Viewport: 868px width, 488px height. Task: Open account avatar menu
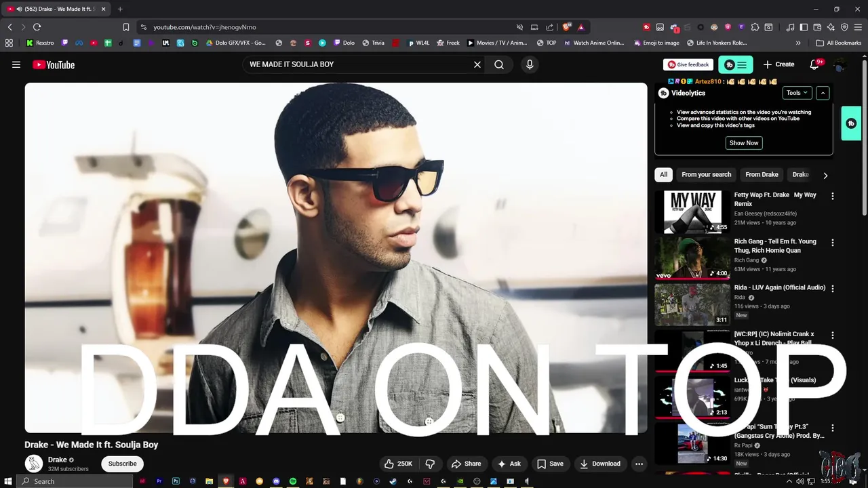coord(840,64)
